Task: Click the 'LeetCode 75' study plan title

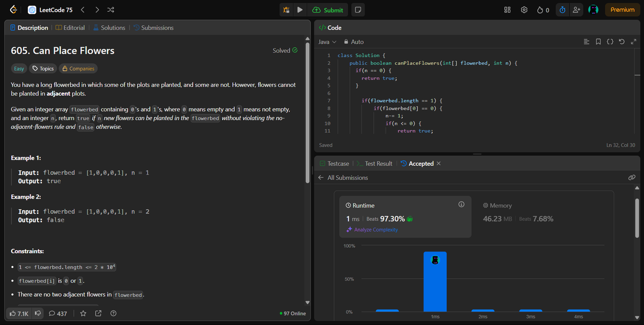Action: click(x=56, y=10)
